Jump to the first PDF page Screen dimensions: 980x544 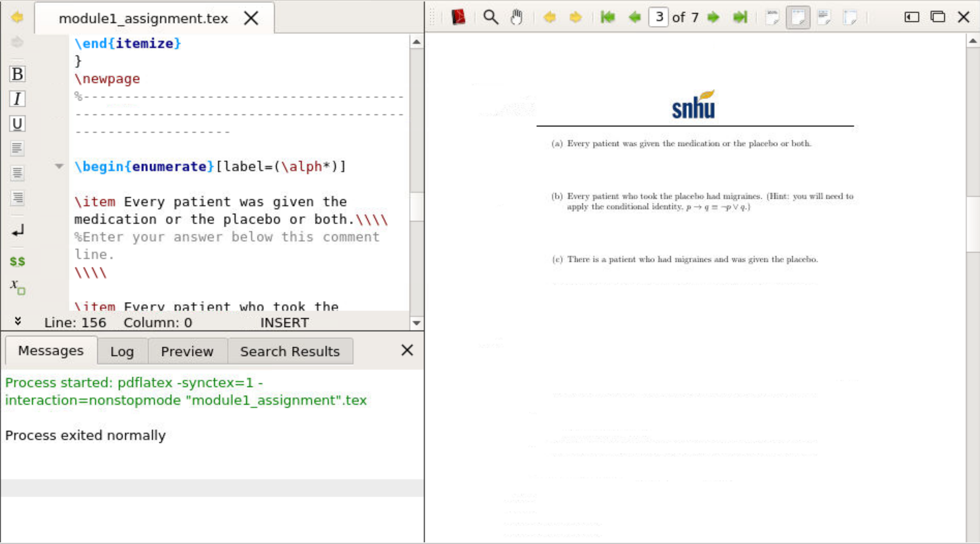(608, 17)
